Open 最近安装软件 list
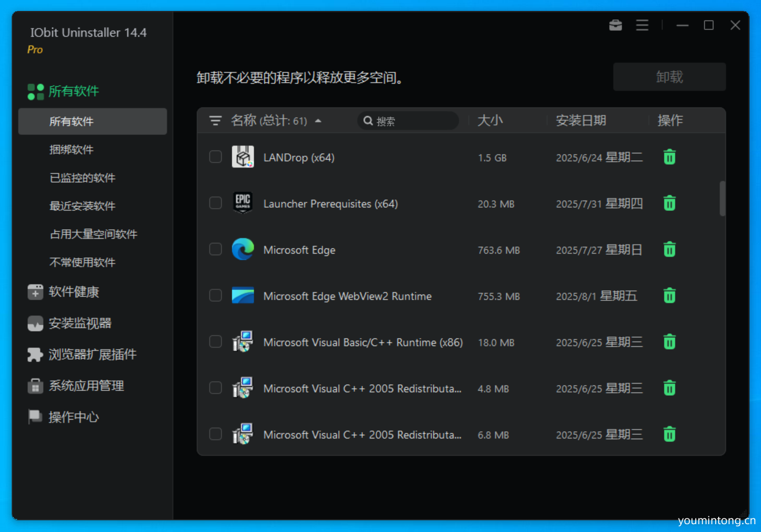This screenshot has width=761, height=532. [82, 206]
